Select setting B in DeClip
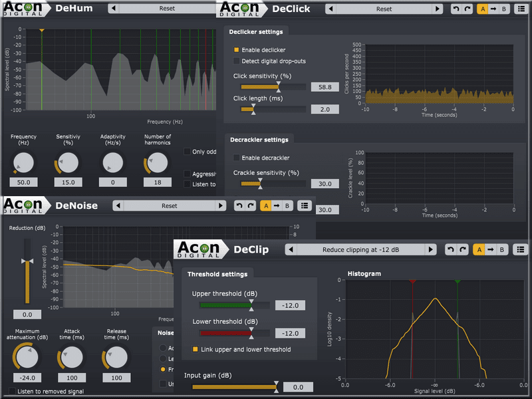The image size is (532, 399). 502,250
